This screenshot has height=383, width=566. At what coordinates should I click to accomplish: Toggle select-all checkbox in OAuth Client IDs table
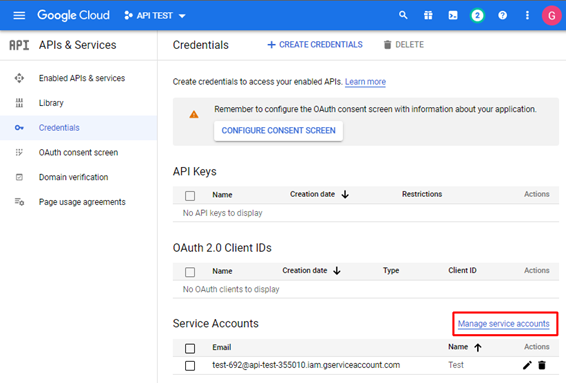point(190,272)
